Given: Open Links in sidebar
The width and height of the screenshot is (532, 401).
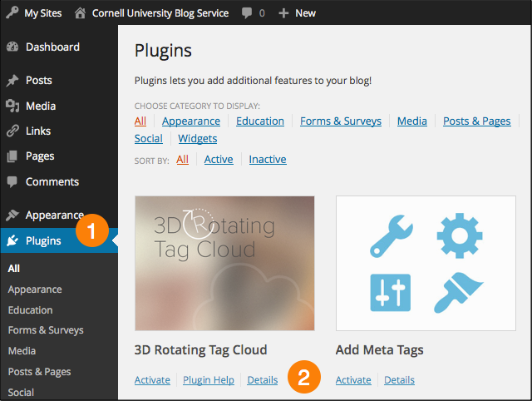Looking at the screenshot, I should (38, 131).
